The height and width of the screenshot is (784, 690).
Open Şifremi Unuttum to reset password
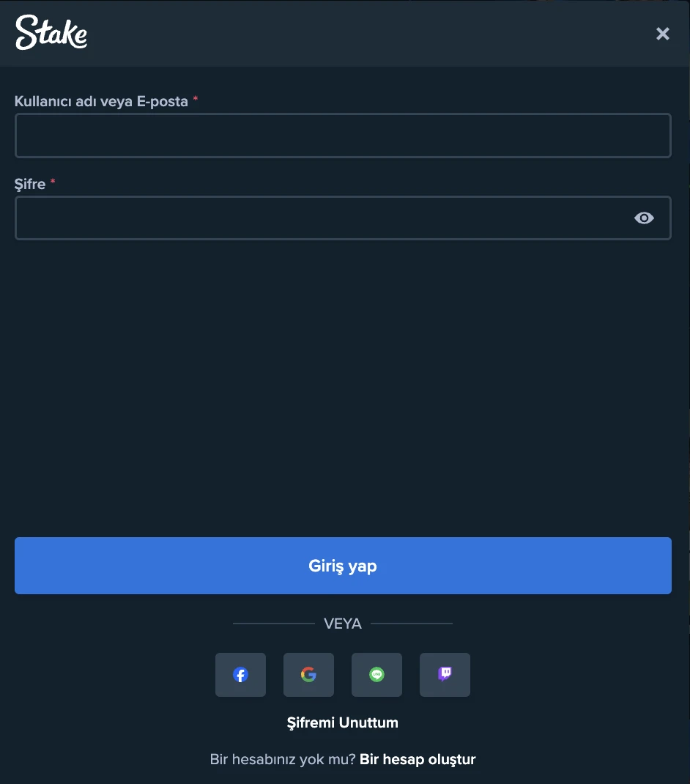[x=342, y=722]
